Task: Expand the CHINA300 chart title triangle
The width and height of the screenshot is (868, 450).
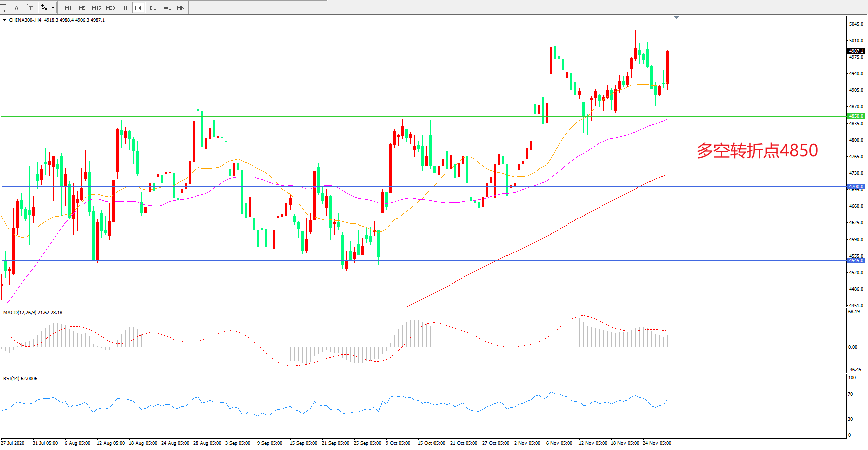Action: [5, 20]
